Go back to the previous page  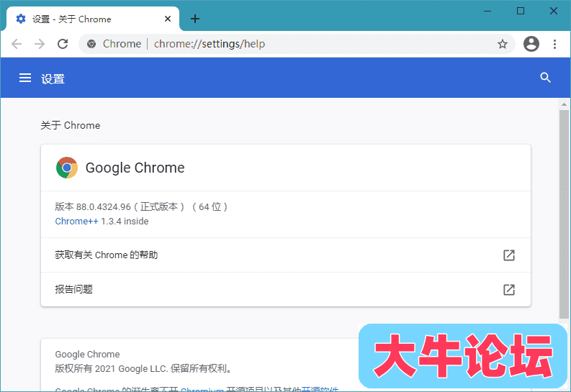(17, 44)
